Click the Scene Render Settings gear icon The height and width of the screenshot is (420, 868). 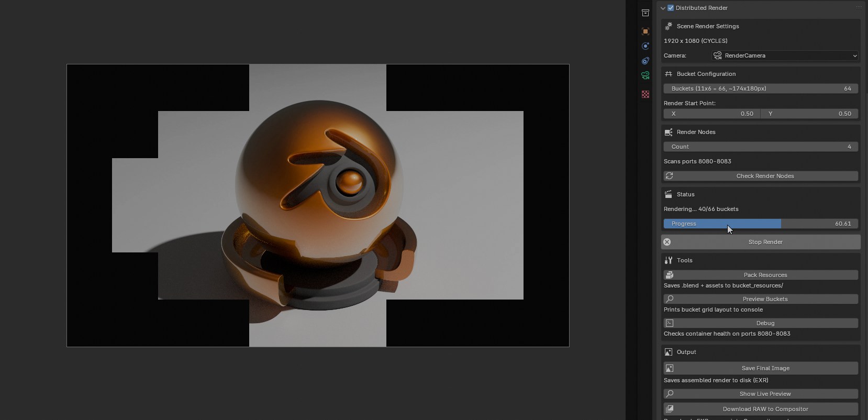669,26
